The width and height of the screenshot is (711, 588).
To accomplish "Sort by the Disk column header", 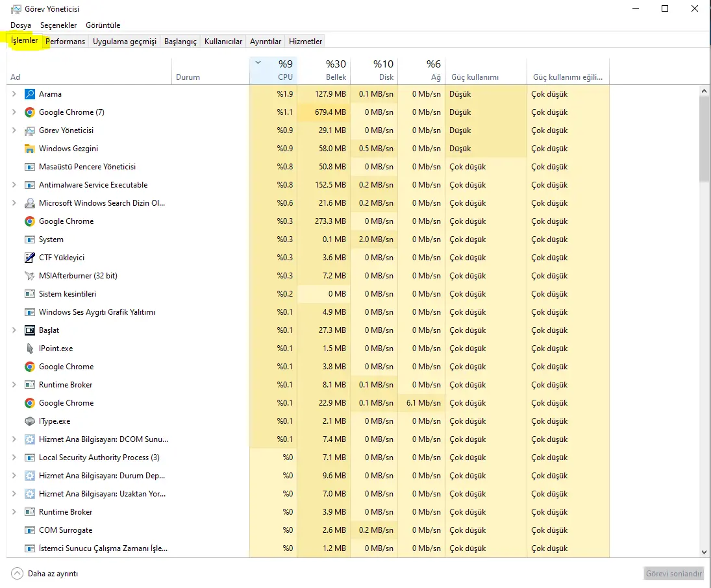I will pyautogui.click(x=374, y=71).
